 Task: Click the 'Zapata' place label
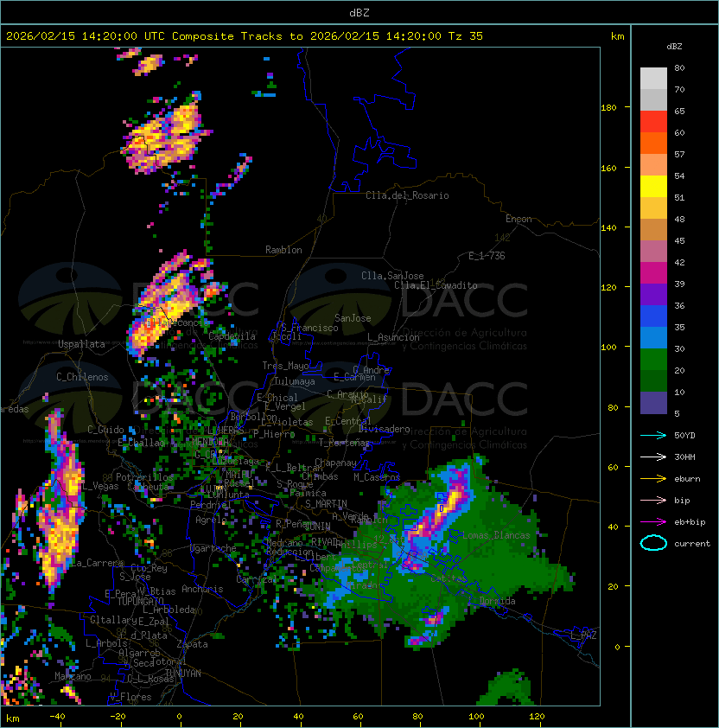pyautogui.click(x=192, y=644)
